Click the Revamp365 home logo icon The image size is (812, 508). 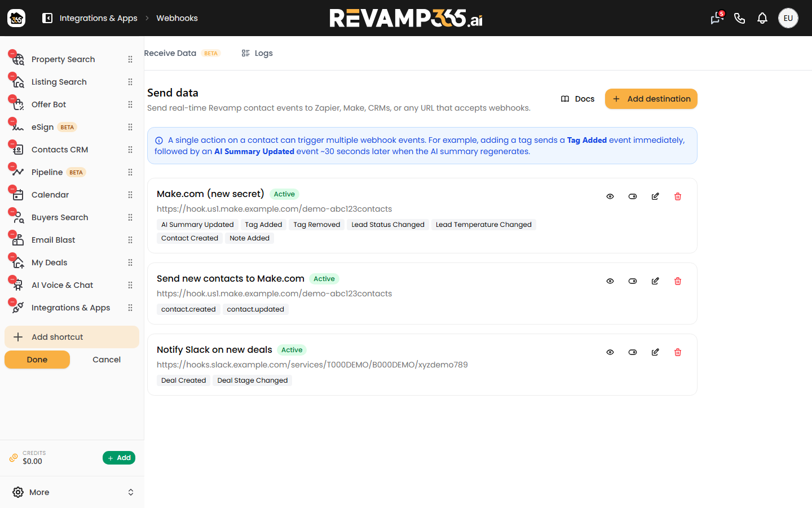click(16, 18)
